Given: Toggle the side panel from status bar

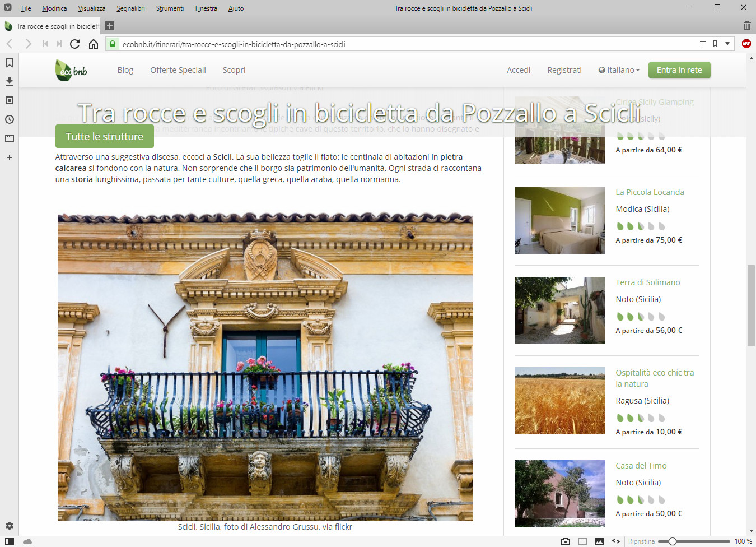Looking at the screenshot, I should (10, 541).
